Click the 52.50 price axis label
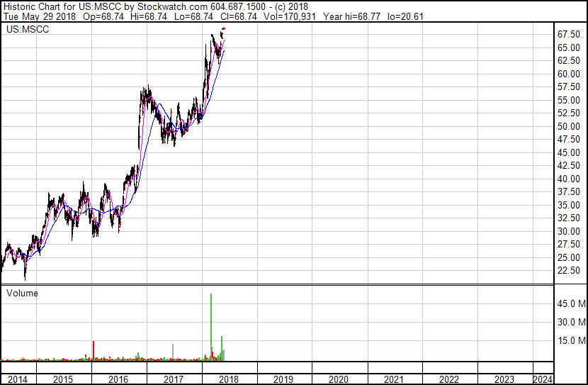 pos(569,113)
